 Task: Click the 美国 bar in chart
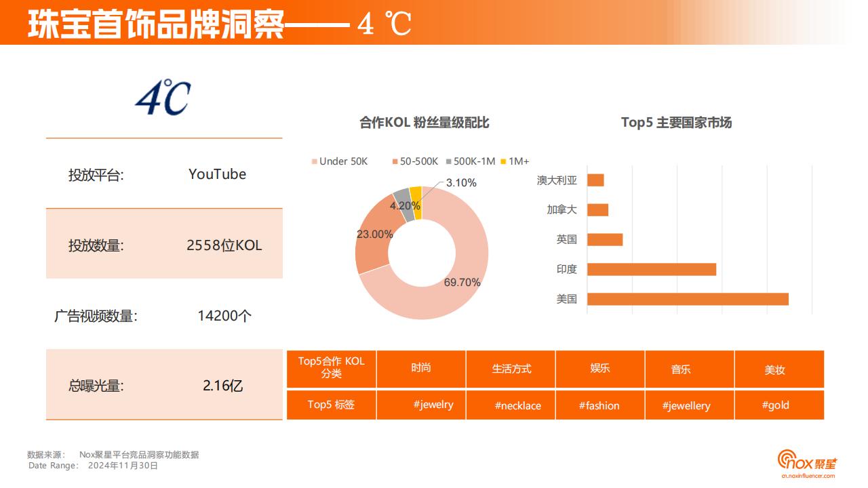[x=688, y=299]
